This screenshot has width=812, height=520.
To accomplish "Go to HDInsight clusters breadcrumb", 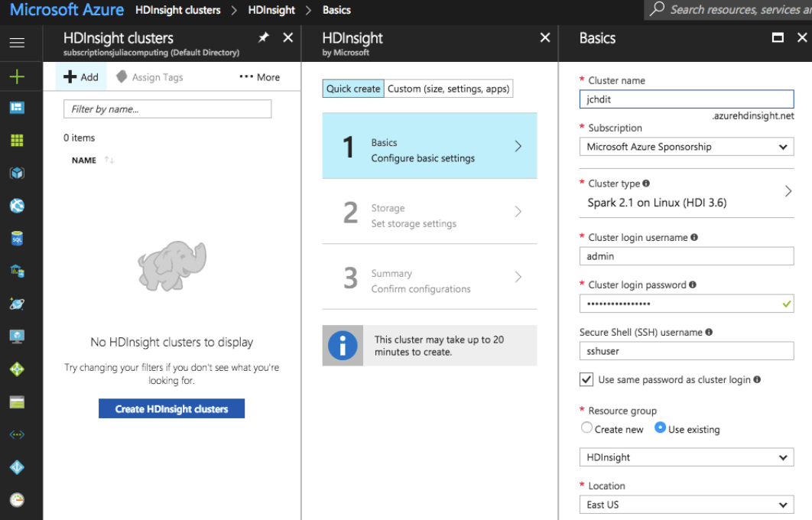I will coord(177,10).
